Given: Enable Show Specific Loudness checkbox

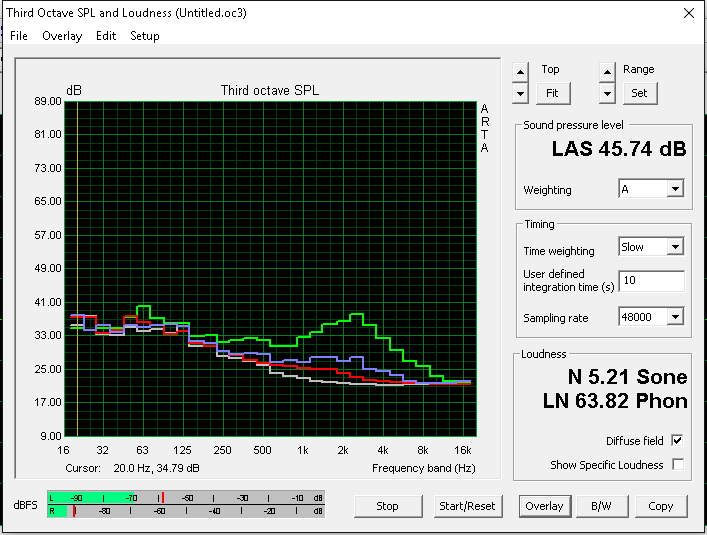Looking at the screenshot, I should 677,464.
